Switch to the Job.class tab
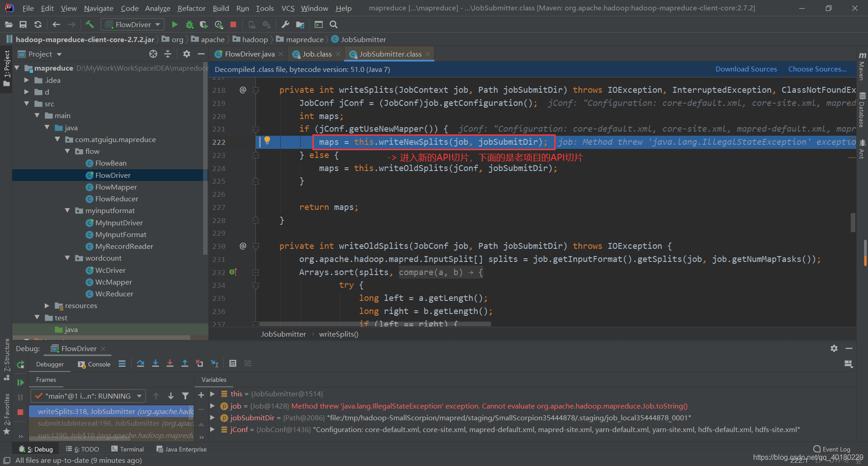Screen dimensions: 868x466 click(316, 54)
